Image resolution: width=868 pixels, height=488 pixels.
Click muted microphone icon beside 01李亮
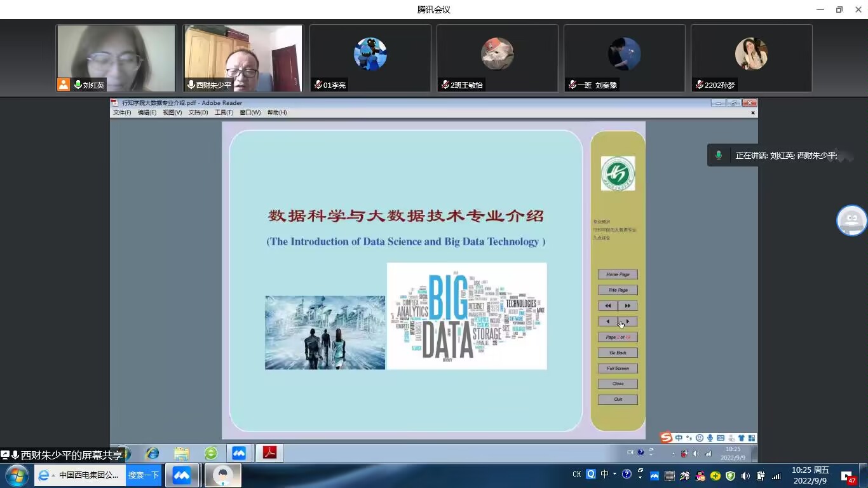318,85
